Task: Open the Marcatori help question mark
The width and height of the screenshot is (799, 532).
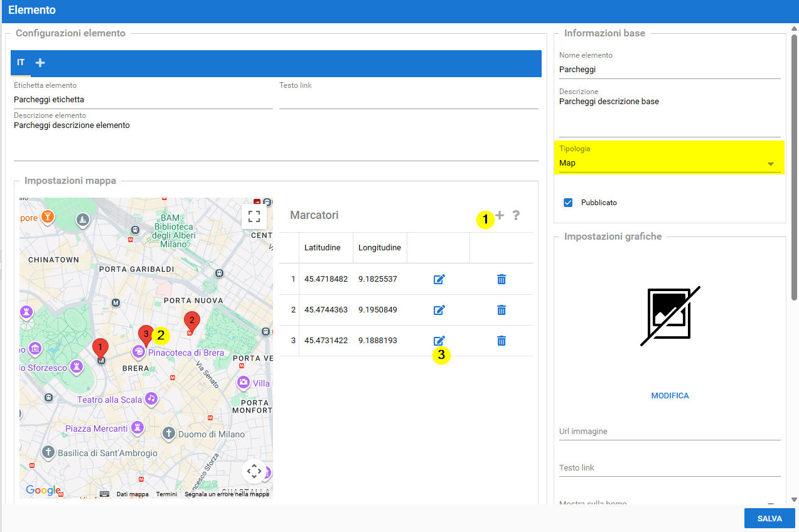Action: tap(516, 216)
